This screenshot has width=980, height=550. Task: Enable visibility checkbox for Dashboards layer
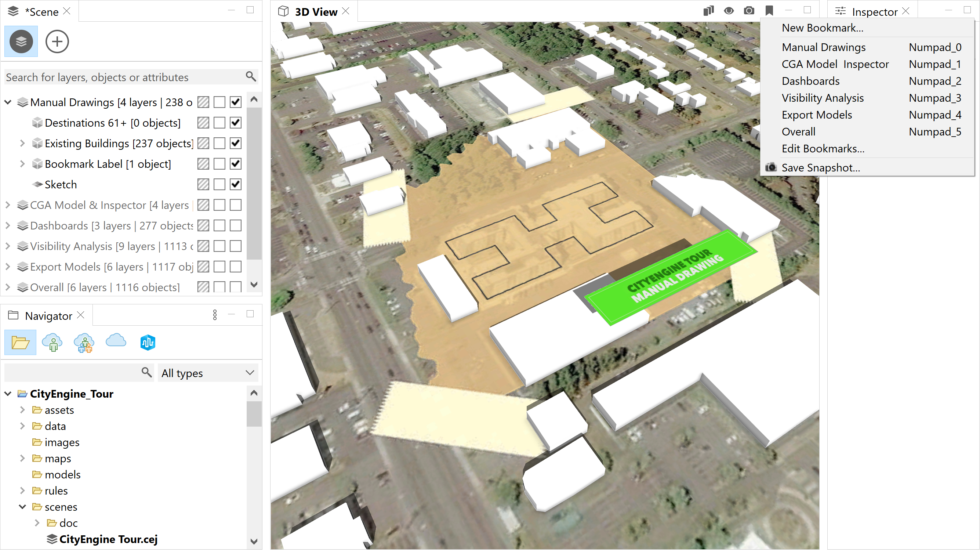click(236, 225)
